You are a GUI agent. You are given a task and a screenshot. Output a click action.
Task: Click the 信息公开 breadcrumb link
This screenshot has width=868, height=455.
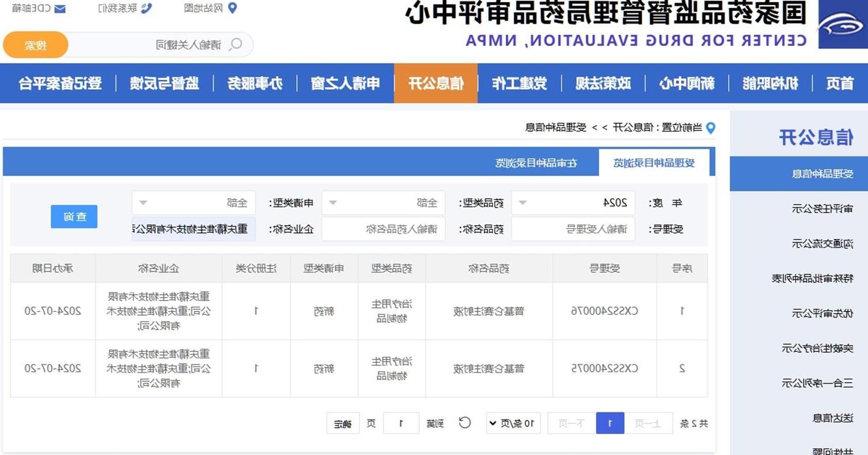point(632,127)
